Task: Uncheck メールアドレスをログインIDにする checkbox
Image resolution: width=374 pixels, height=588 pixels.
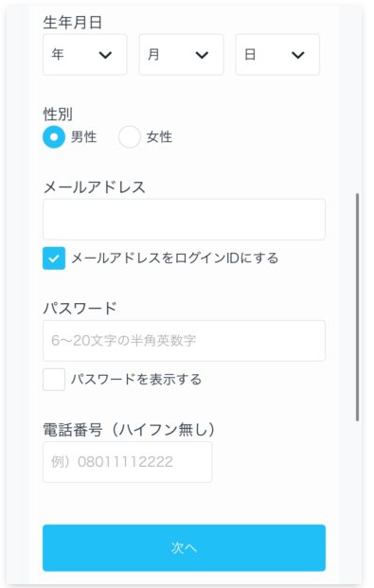Action: click(54, 258)
